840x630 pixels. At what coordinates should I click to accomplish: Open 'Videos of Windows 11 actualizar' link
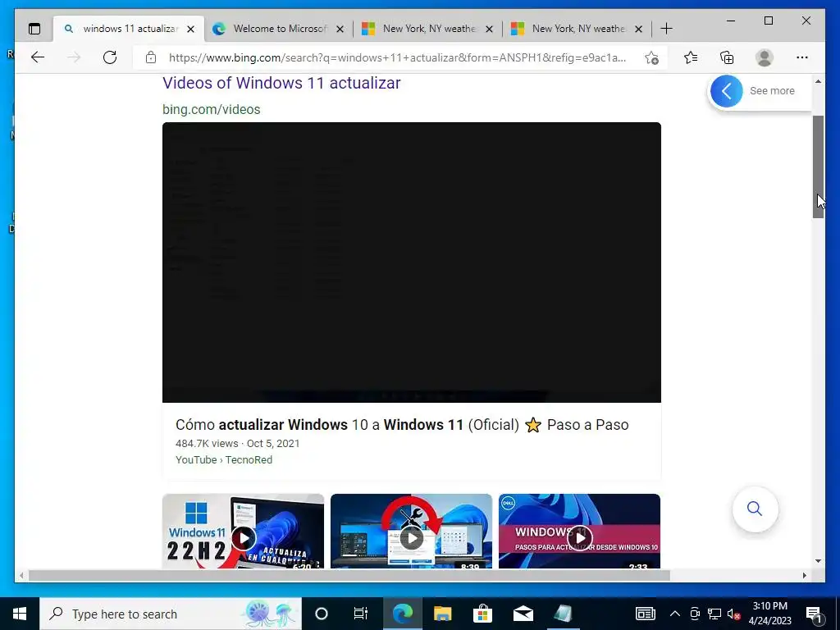point(281,83)
